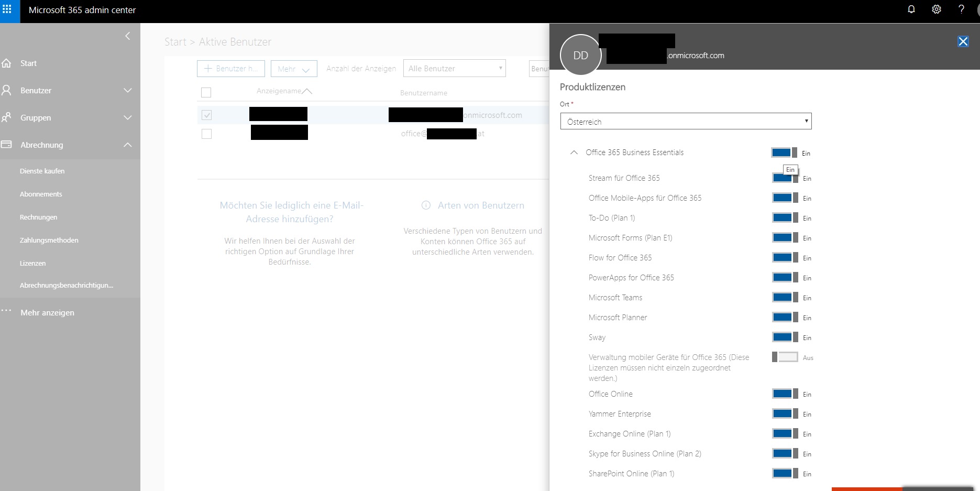Click the Mehr anzeigen ellipsis icon
Viewport: 980px width, 491px height.
(x=6, y=311)
